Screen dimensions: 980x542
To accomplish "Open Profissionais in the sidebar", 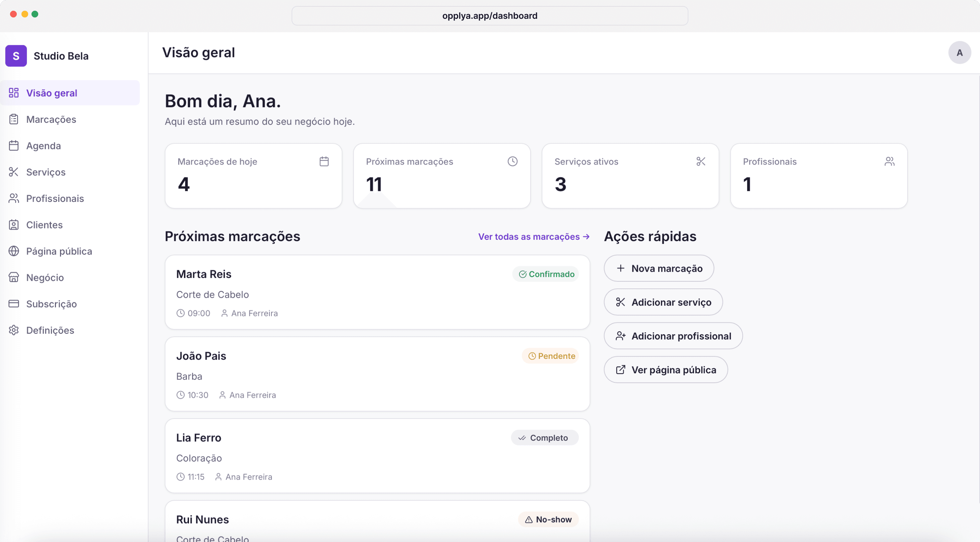I will click(70, 198).
